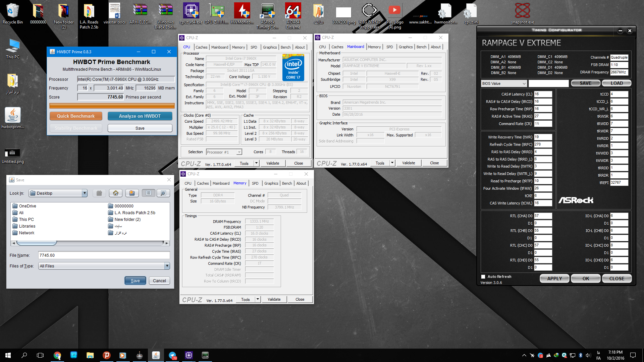Click Save button in Save dialog
Image resolution: width=644 pixels, height=362 pixels.
(x=135, y=281)
